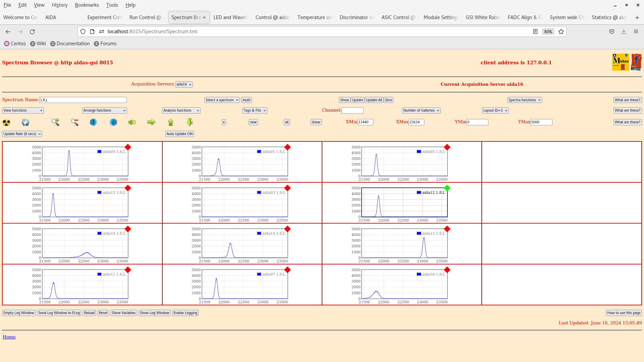Click the blue refresh arrows icon
This screenshot has width=644, height=362.
click(25, 122)
